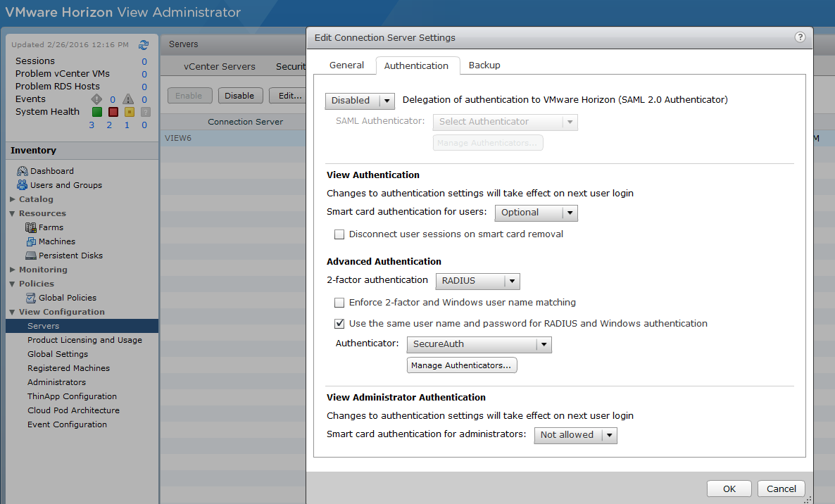Open Dashboard via its sidebar icon
This screenshot has height=504, width=835.
(x=23, y=171)
